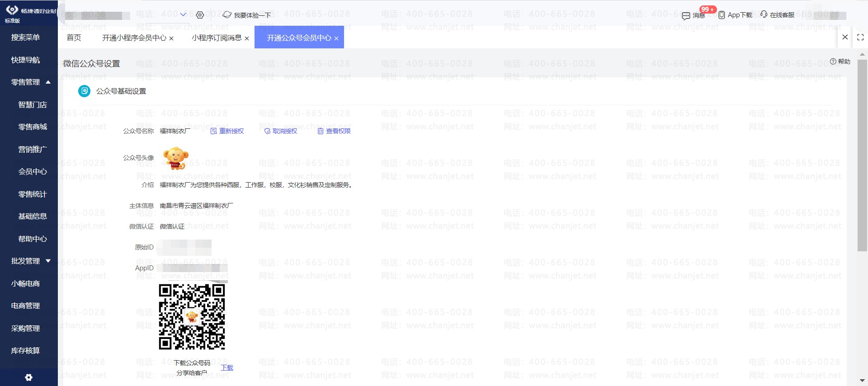This screenshot has height=386, width=868.
Task: Toggle fullscreen mode icon
Action: [x=860, y=38]
